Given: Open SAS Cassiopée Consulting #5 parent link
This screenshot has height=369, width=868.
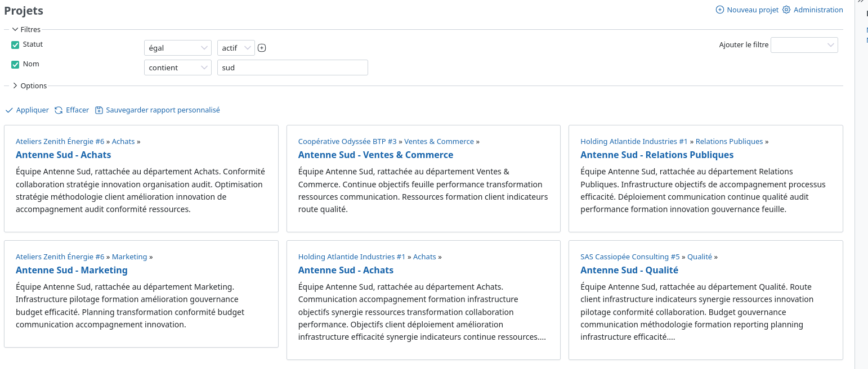Looking at the screenshot, I should [630, 257].
